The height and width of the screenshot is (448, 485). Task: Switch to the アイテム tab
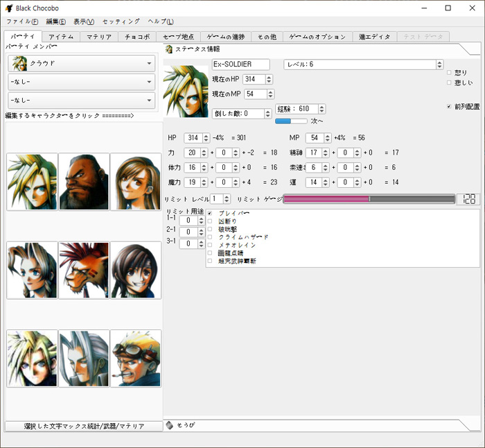pyautogui.click(x=61, y=37)
